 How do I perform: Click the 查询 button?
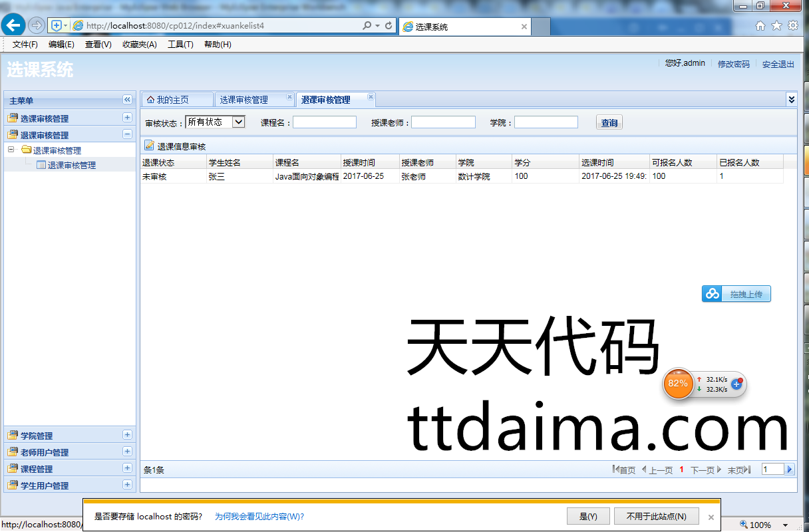point(609,122)
